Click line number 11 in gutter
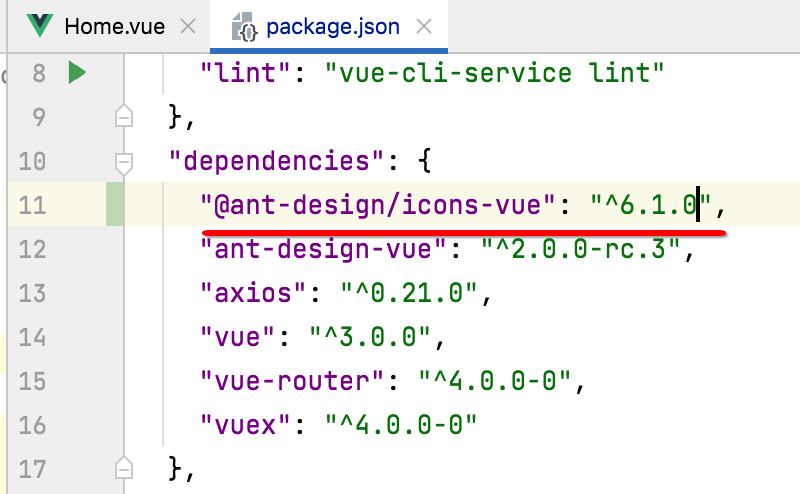 (32, 205)
